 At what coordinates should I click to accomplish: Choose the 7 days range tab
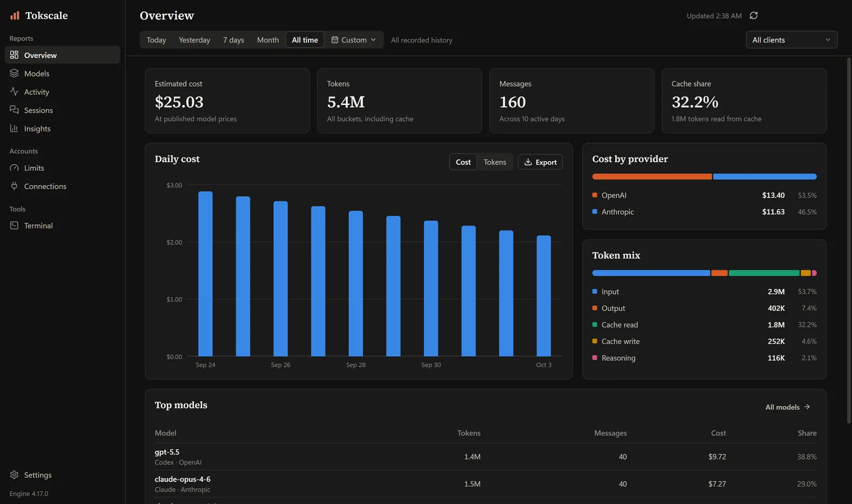pos(233,40)
